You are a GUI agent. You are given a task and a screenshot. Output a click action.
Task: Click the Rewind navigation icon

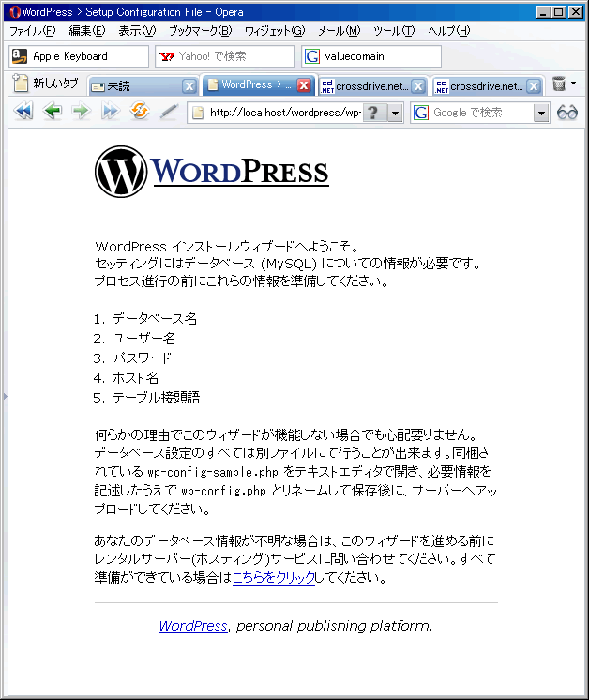pyautogui.click(x=23, y=111)
